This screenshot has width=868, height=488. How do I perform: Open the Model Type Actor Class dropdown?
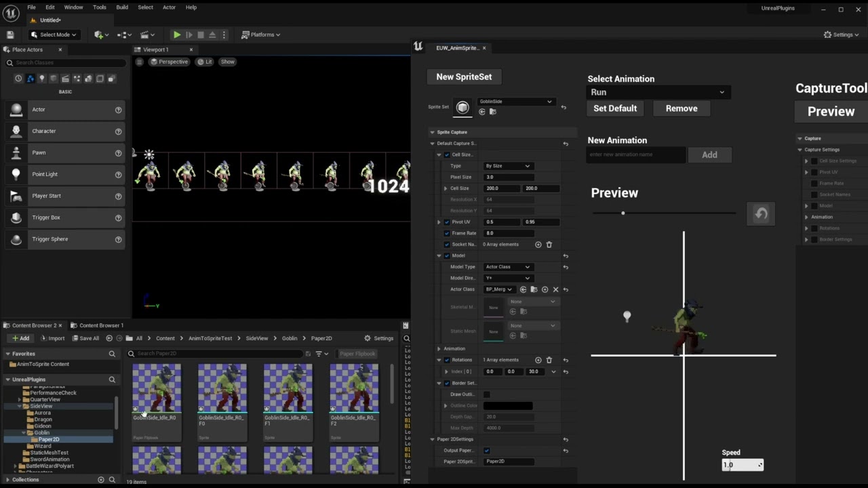508,266
